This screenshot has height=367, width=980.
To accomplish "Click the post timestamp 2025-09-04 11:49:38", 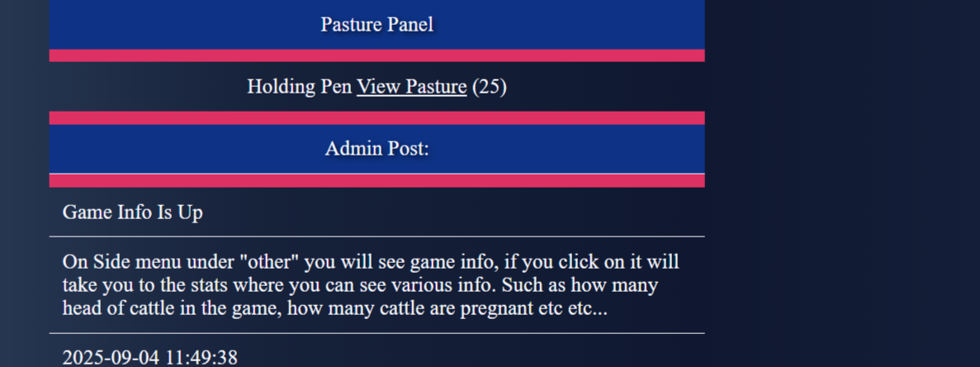I will tap(150, 358).
